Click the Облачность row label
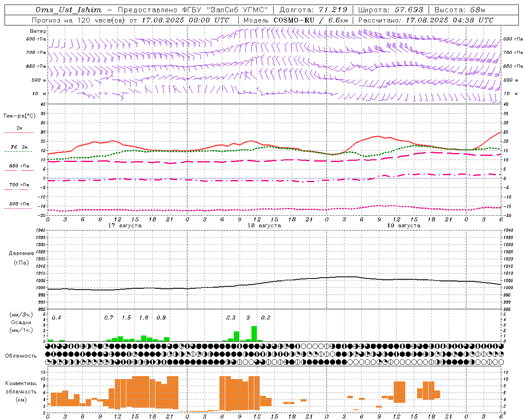The image size is (525, 420). 21,356
